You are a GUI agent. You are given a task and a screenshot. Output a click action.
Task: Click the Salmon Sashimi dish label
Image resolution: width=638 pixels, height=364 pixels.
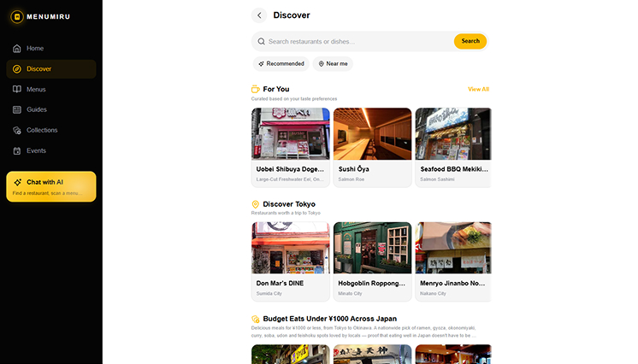(x=437, y=179)
